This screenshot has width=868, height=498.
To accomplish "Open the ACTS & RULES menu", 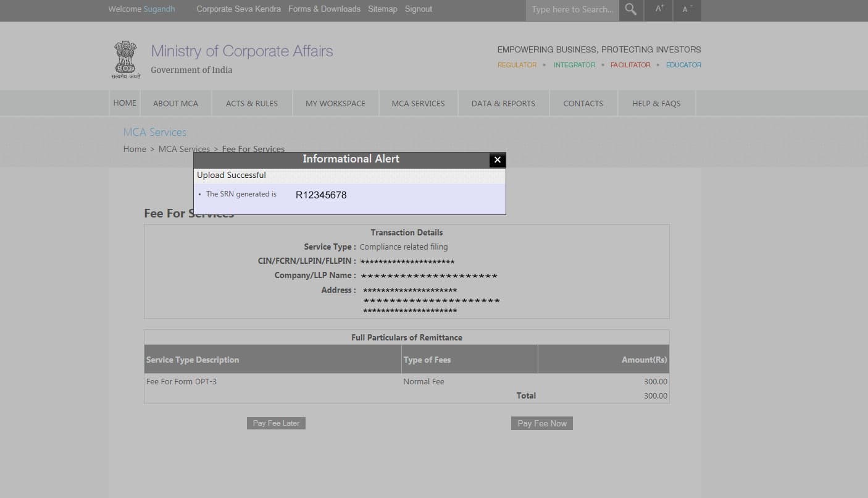I will (252, 104).
